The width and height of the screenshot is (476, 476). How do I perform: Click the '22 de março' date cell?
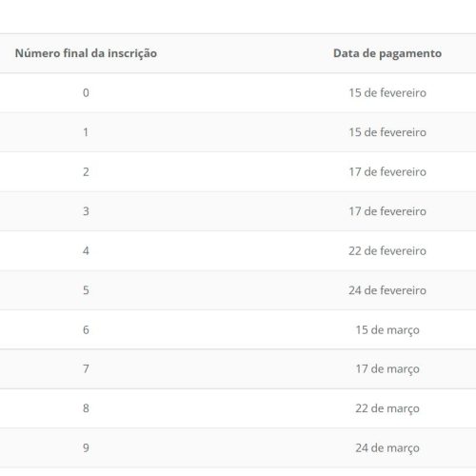click(x=387, y=408)
